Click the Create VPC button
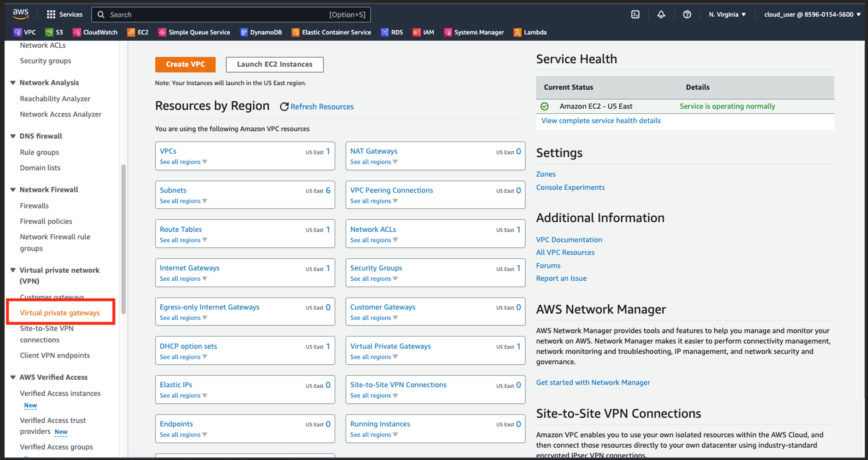Viewport: 868px width, 460px height. tap(185, 64)
